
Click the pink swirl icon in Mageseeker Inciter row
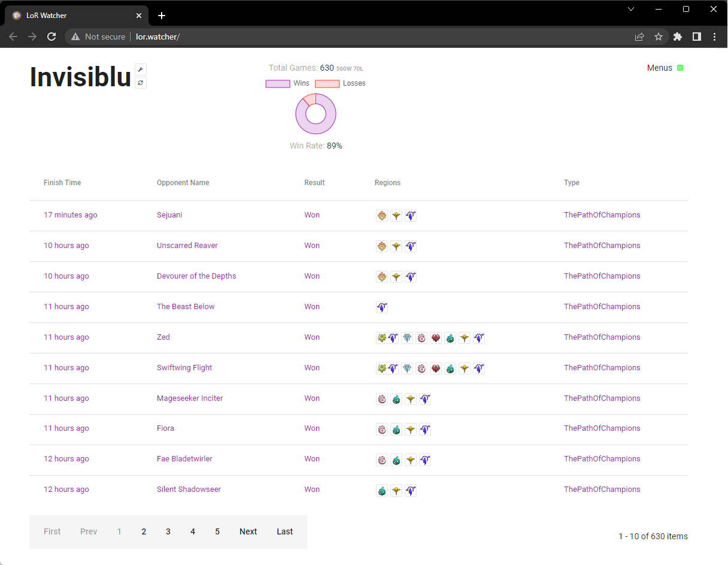382,399
